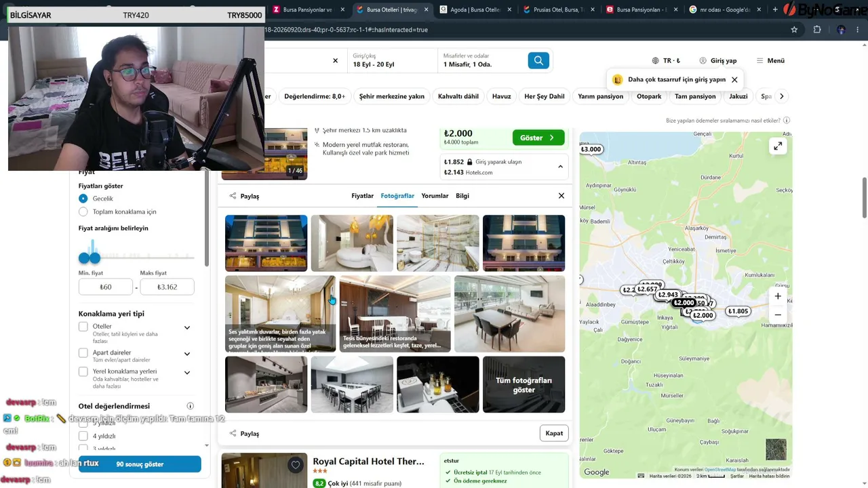Show more filter chips with right arrow

(x=781, y=96)
